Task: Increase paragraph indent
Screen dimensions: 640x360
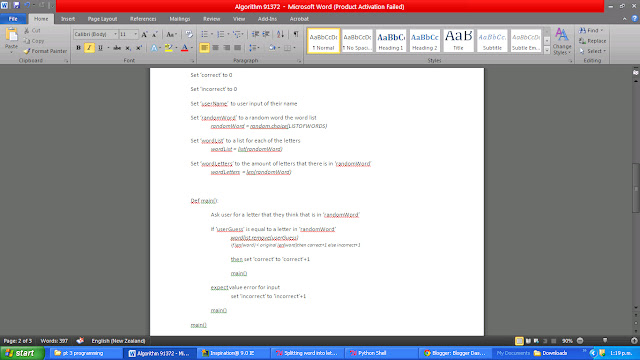Action: [x=266, y=34]
